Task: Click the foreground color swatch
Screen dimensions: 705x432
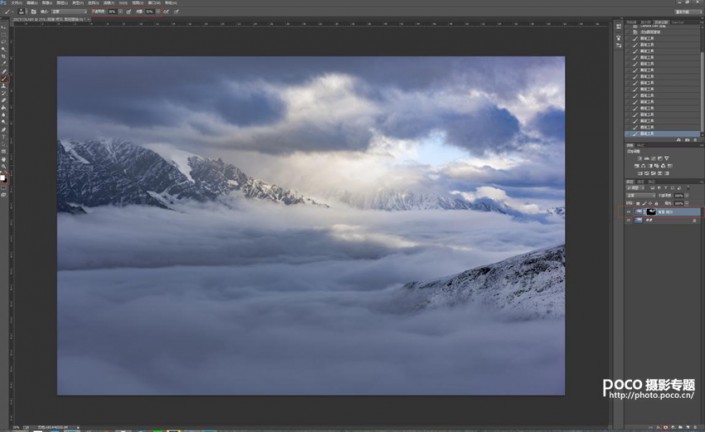Action: [3, 177]
